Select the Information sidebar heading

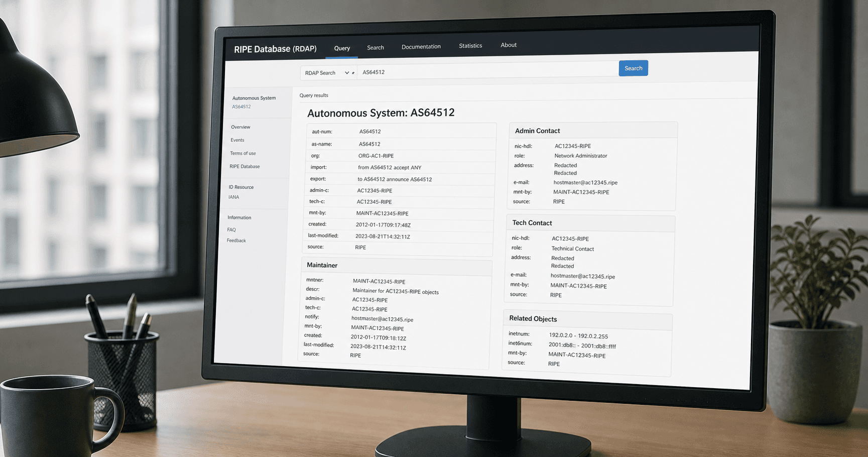[x=239, y=218]
